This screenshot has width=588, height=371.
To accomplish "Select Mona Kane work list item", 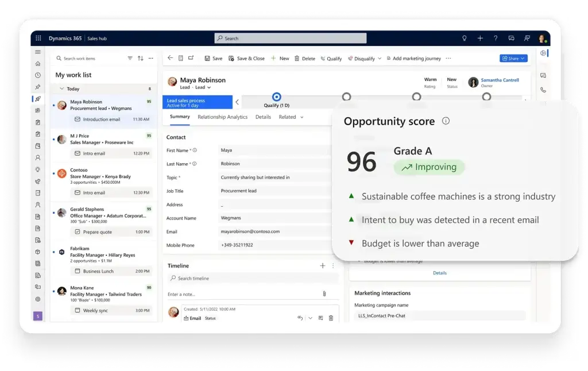I will (104, 300).
